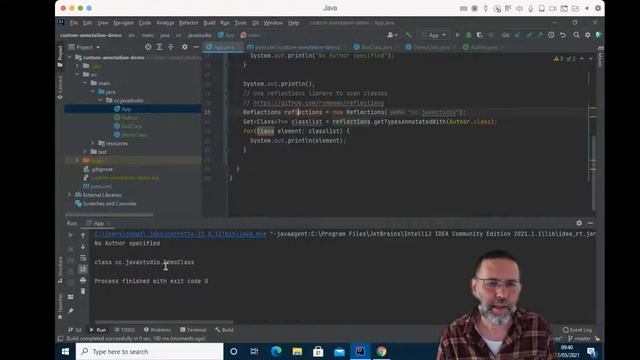The image size is (640, 360).
Task: Open the Refactor menu
Action: point(188,23)
